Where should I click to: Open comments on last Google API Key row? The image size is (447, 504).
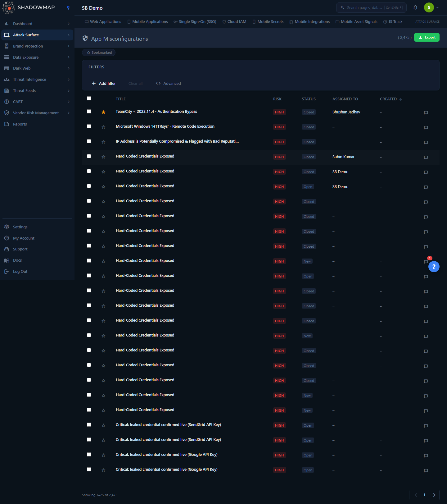[426, 471]
